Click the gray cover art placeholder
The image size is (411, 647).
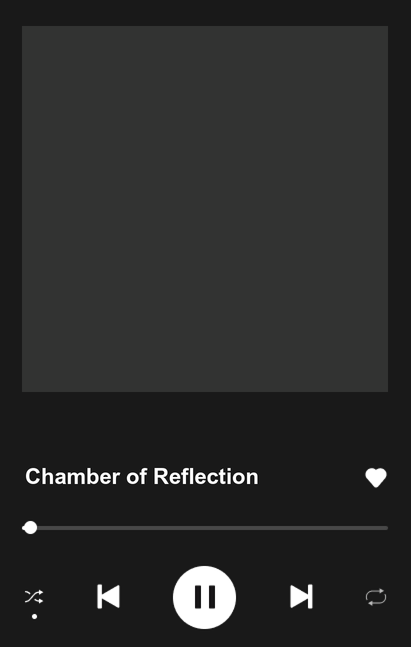coord(205,209)
